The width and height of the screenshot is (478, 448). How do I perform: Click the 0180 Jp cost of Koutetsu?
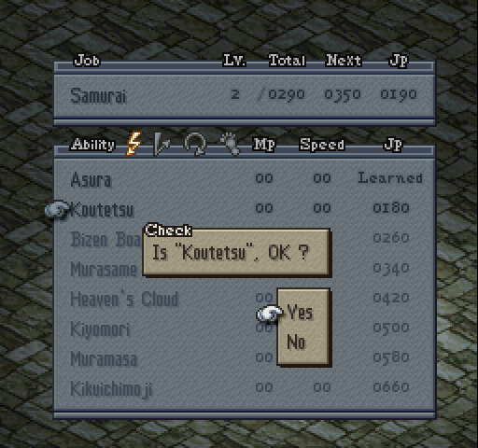coord(391,208)
